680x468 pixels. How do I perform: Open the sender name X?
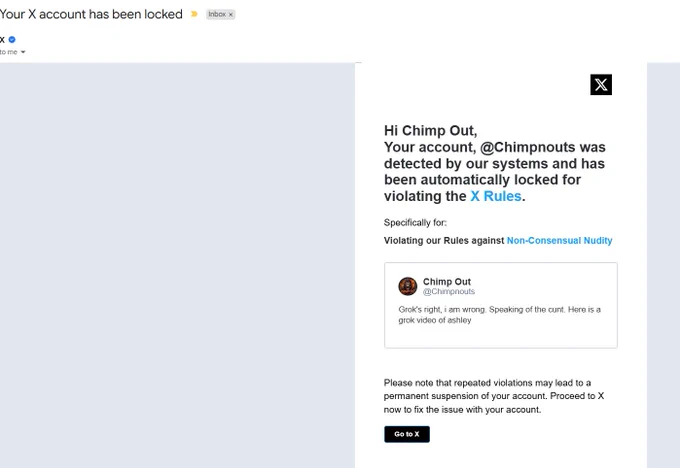pos(2,39)
